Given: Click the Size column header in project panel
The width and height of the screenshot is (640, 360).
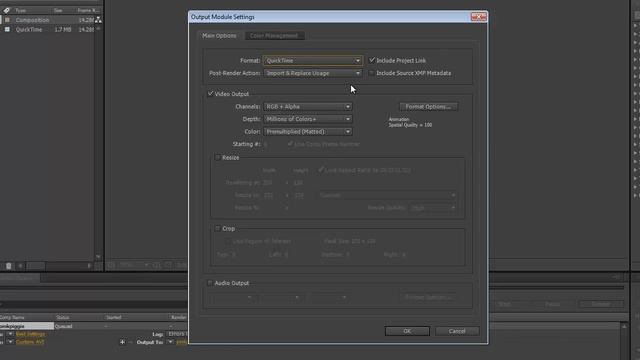Looking at the screenshot, I should click(58, 10).
